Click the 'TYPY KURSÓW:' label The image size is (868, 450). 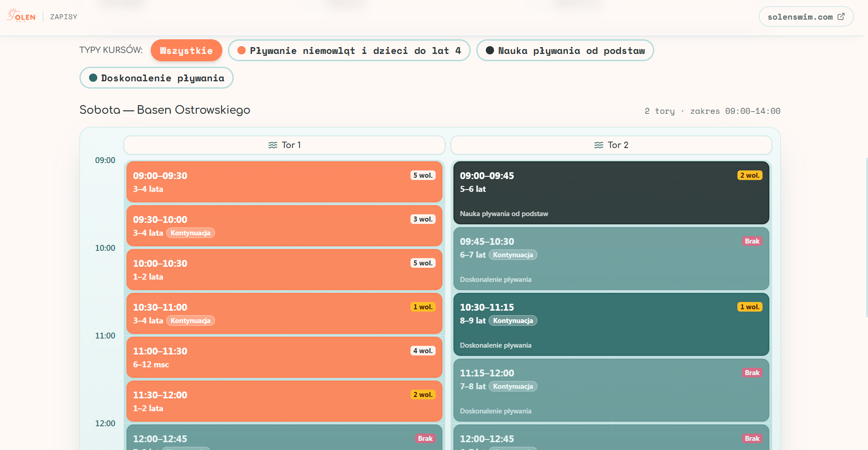[111, 50]
